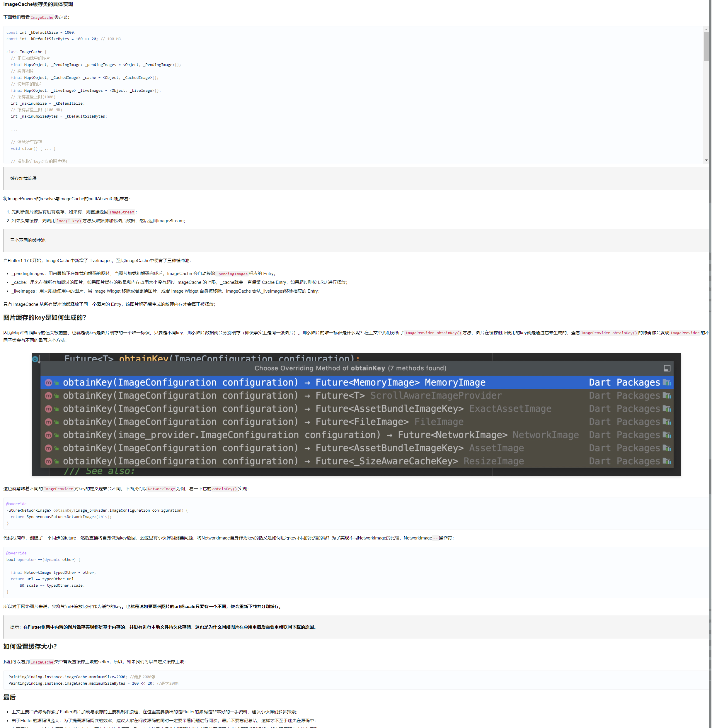Click the method icon on the ExactAssetImage row
Image resolution: width=712 pixels, height=728 pixels.
tap(49, 409)
